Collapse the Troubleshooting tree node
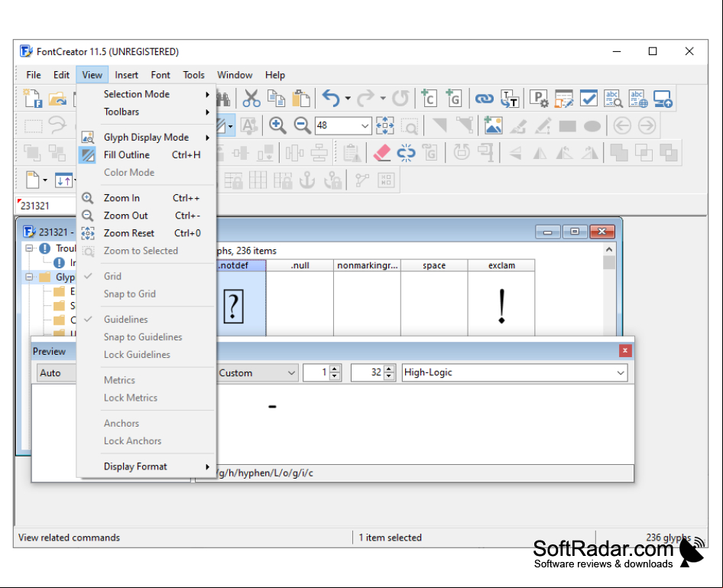Viewport: 723px width, 588px height. click(x=30, y=249)
